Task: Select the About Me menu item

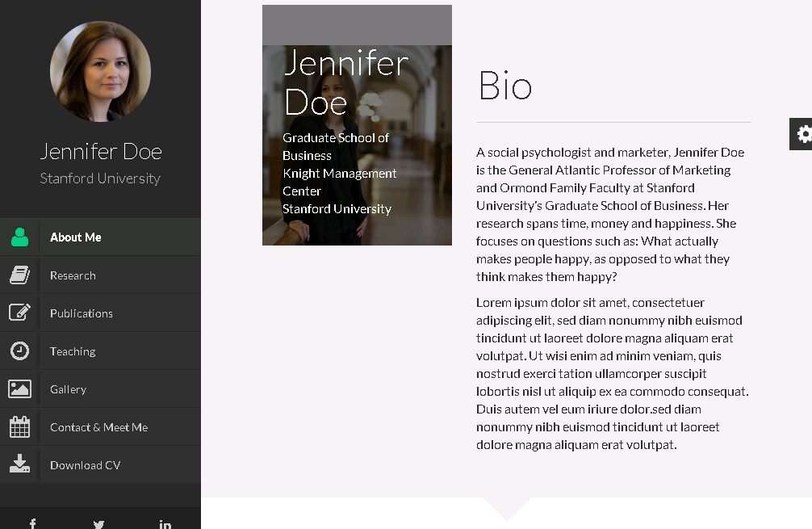Action: (x=76, y=237)
